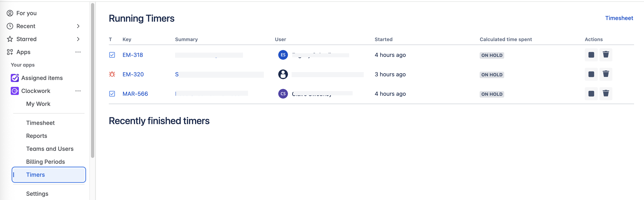644x200 pixels.
Task: Click the ES user avatar
Action: [283, 55]
